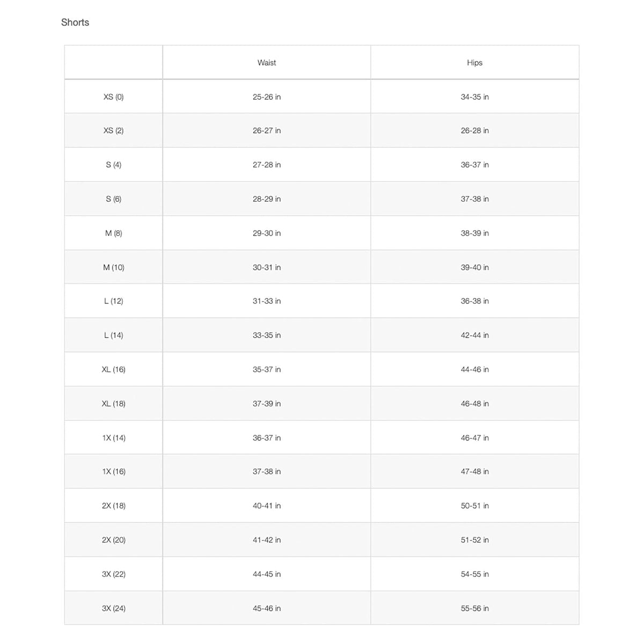Select the Hips column header
This screenshot has width=644, height=644.
click(475, 63)
